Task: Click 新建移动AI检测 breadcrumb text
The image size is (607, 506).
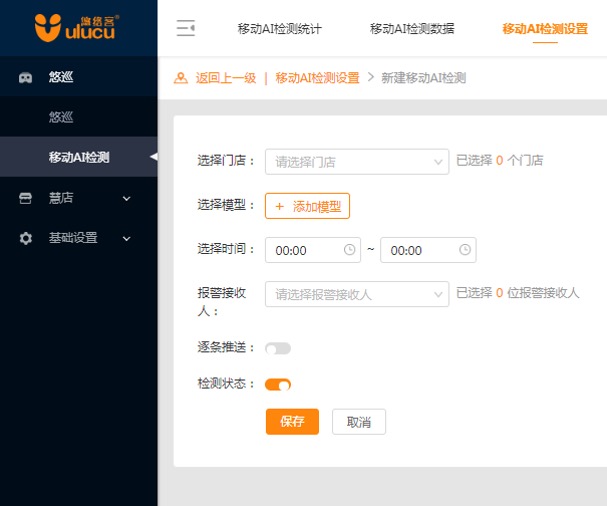Action: tap(424, 78)
